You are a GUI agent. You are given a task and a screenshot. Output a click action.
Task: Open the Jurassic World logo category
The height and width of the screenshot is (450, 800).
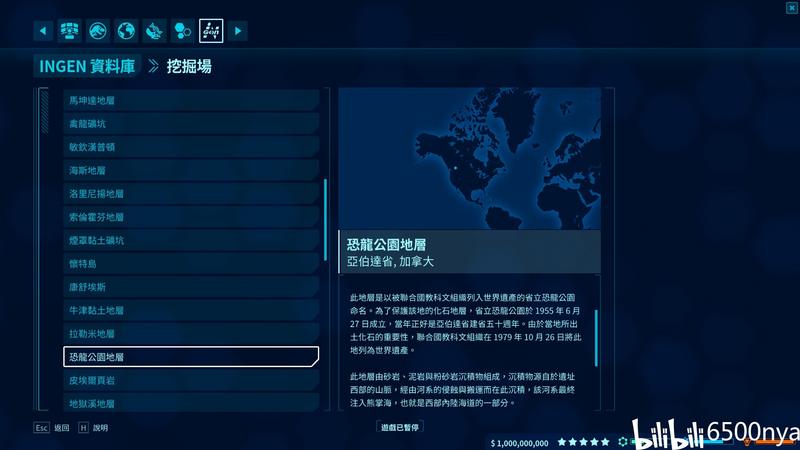coord(97,31)
